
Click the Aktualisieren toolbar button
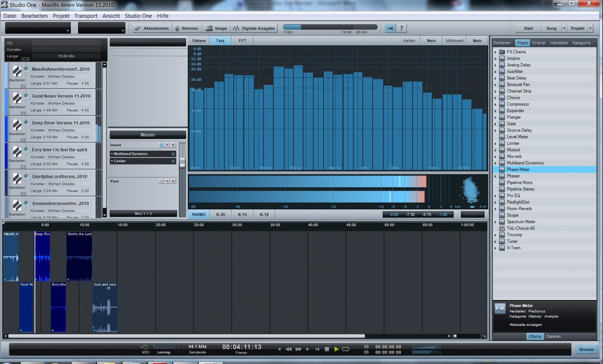pos(151,28)
